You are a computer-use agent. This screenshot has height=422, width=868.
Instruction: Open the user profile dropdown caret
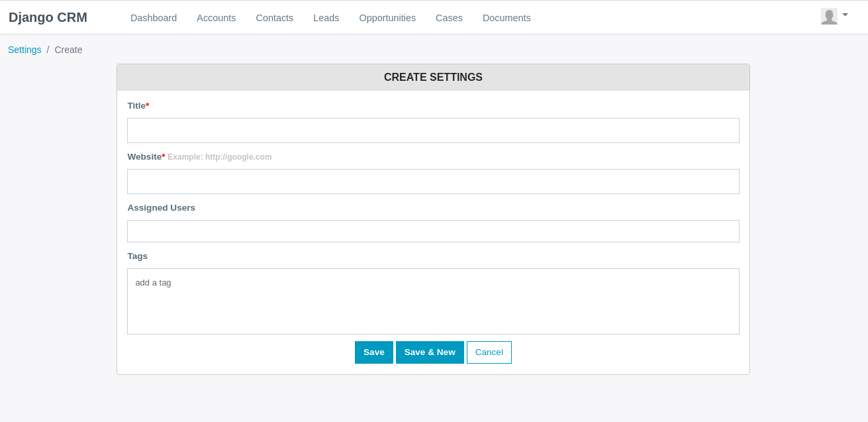(845, 15)
